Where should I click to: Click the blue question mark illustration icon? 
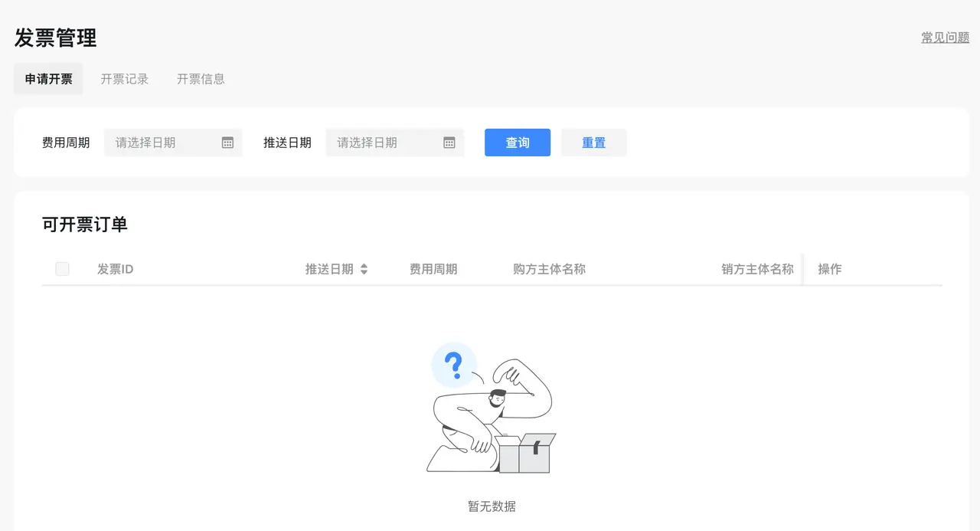(454, 365)
